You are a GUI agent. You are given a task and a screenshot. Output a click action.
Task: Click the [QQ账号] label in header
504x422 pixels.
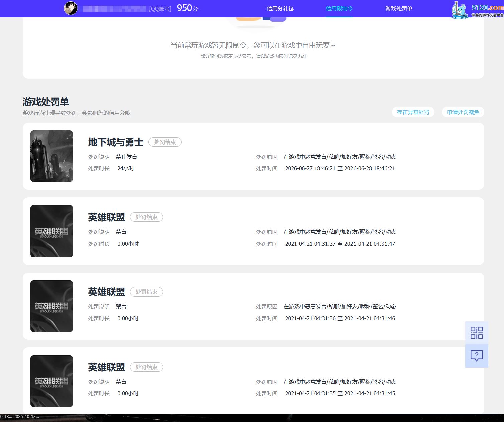pos(160,9)
